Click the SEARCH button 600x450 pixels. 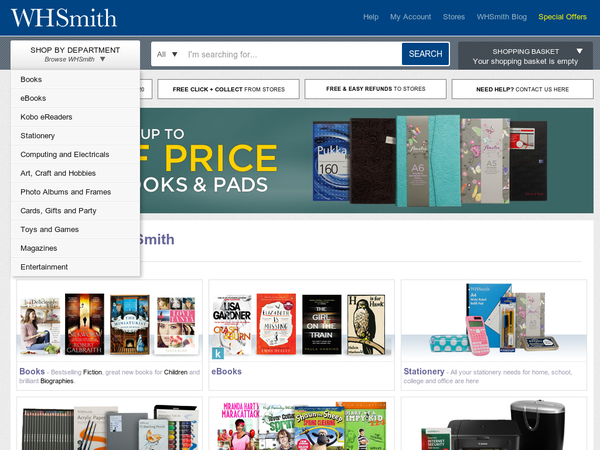(x=425, y=54)
